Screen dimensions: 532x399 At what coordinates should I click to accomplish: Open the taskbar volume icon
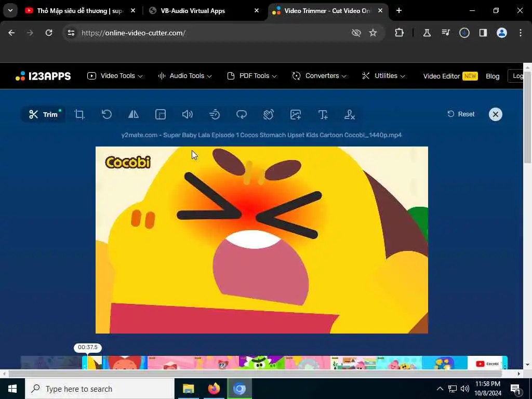[465, 389]
